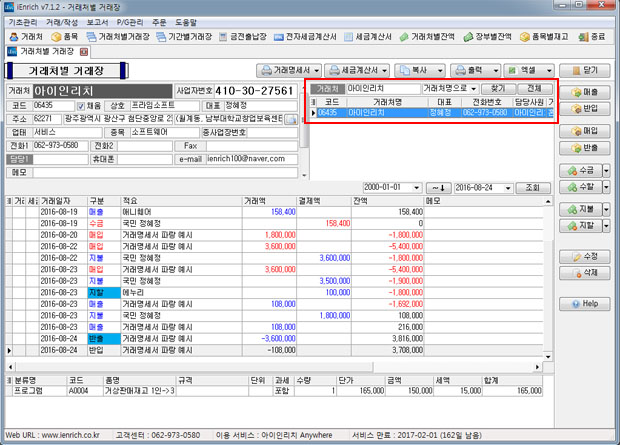This screenshot has width=620, height=445.
Task: Click the 품목별재고 inventory toolbar icon
Action: coord(545,35)
